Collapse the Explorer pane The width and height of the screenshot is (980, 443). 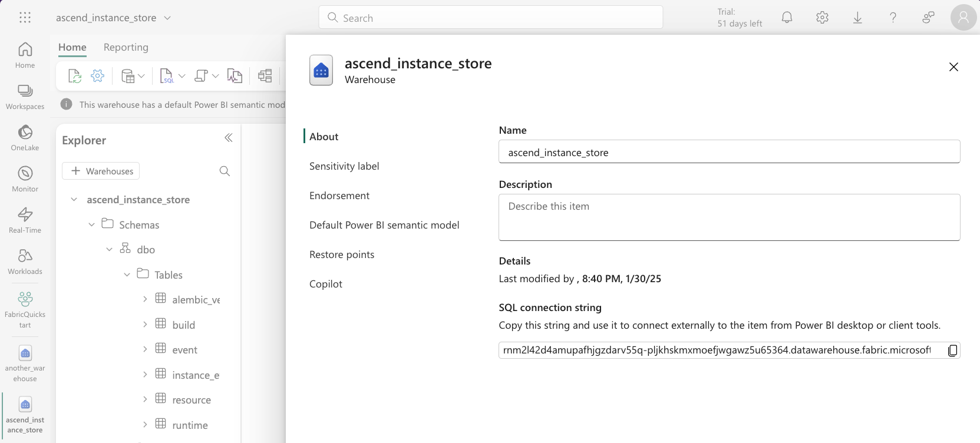point(229,138)
